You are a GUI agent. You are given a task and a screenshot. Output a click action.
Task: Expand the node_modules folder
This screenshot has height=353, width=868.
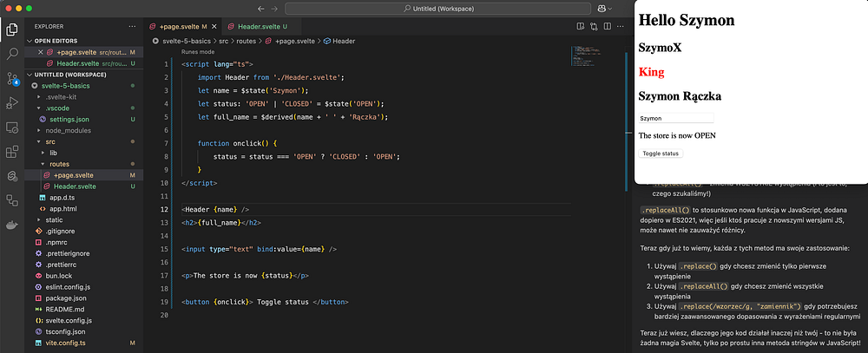[67, 129]
